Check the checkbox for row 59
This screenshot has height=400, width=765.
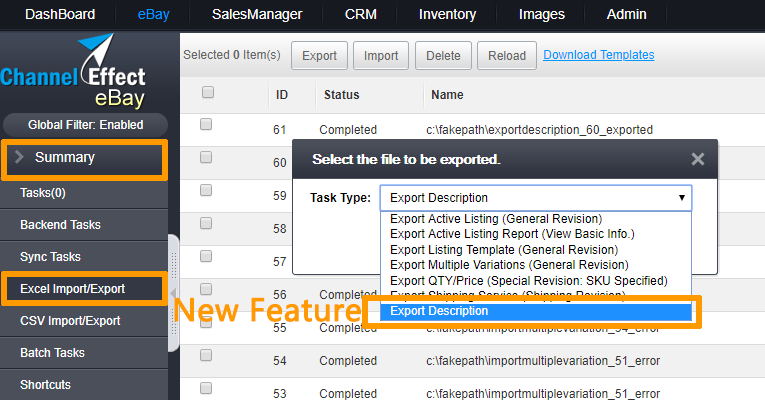coord(206,190)
